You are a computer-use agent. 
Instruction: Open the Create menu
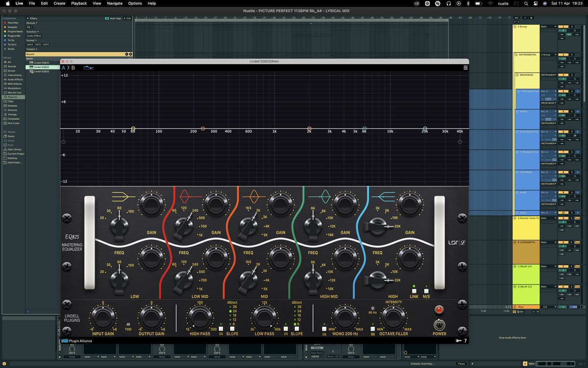(x=59, y=3)
